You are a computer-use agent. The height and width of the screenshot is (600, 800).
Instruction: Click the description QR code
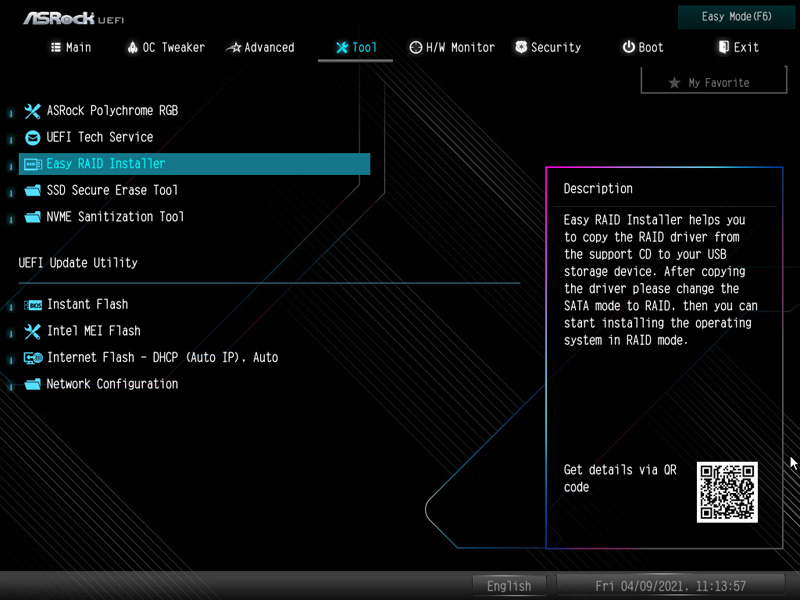click(727, 492)
